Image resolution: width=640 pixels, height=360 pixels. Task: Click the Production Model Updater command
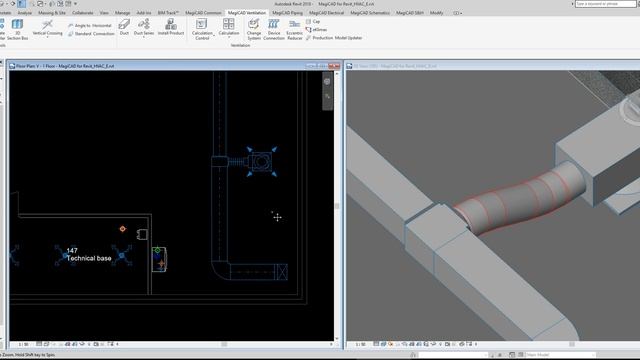[x=334, y=38]
